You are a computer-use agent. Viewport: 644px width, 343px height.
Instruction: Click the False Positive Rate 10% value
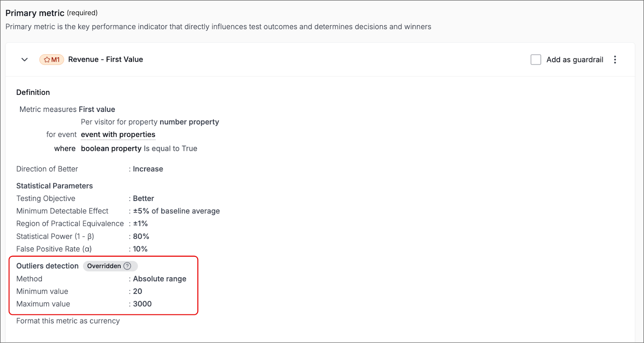click(x=140, y=249)
